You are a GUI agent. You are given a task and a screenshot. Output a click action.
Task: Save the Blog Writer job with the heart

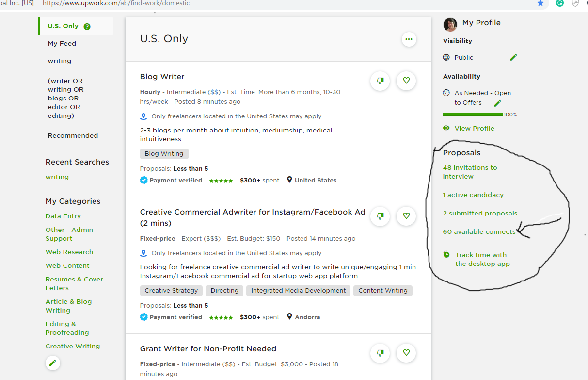tap(406, 81)
